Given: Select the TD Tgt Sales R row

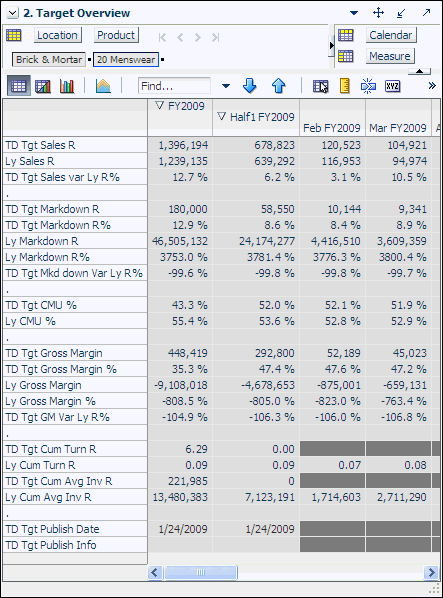Looking at the screenshot, I should [x=75, y=145].
